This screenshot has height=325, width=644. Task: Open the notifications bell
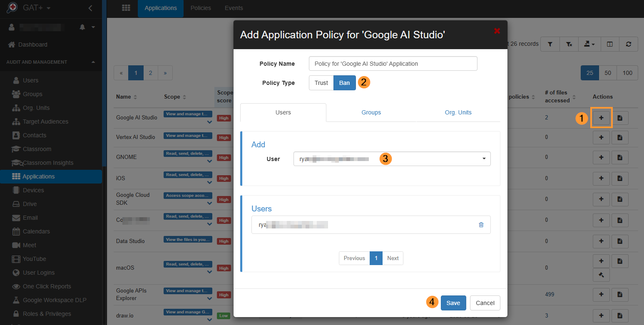coord(82,27)
